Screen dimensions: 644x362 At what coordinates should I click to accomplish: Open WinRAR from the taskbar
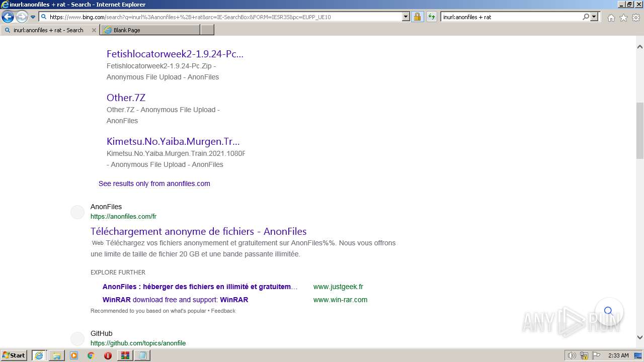tap(125, 355)
